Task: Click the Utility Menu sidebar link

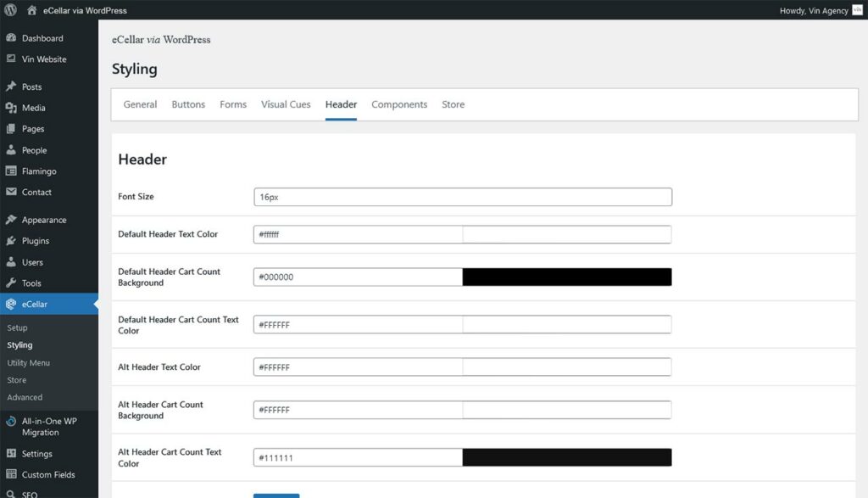Action: (x=29, y=362)
